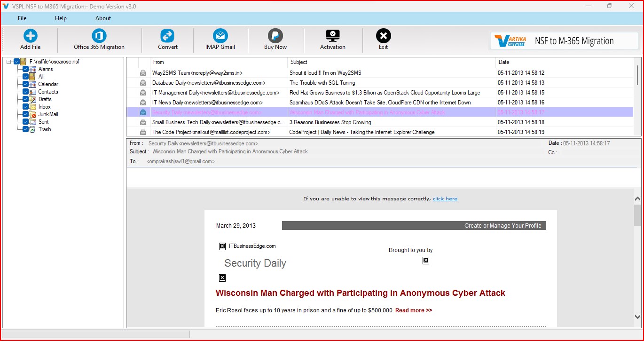Click the preview pane scroll up arrow
644x341 pixels.
(637, 199)
